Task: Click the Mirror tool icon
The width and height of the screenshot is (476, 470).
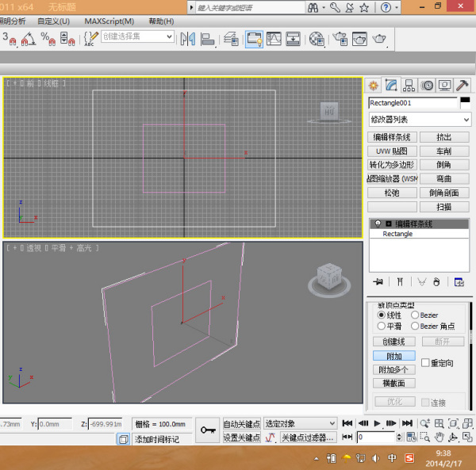Action: [187, 39]
